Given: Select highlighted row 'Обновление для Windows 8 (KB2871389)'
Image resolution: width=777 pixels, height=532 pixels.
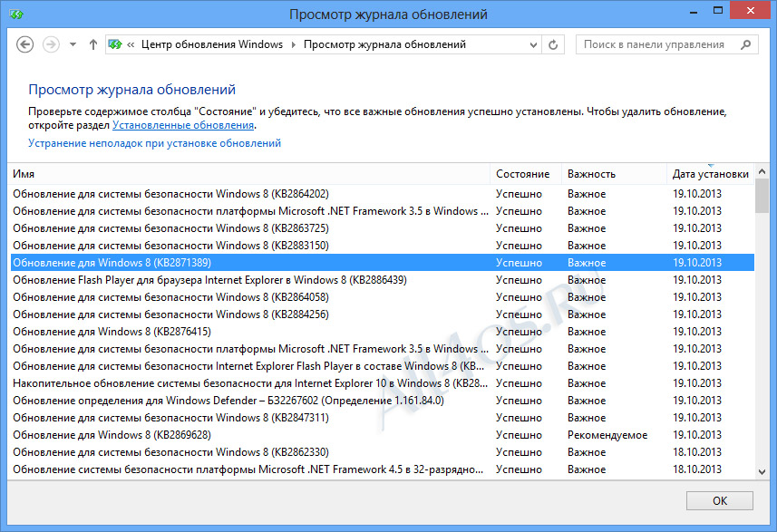Looking at the screenshot, I should (382, 263).
